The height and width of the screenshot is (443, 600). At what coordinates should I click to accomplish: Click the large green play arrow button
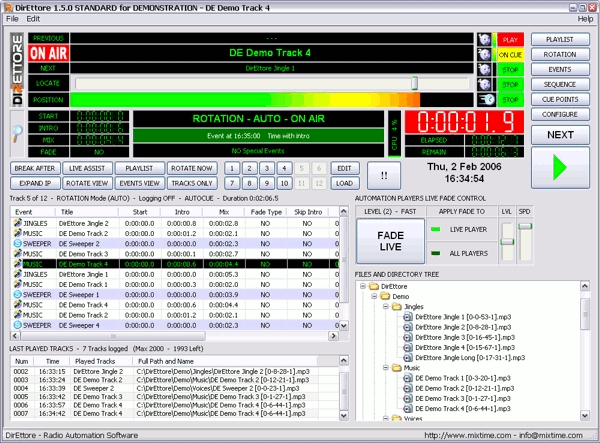coord(560,168)
